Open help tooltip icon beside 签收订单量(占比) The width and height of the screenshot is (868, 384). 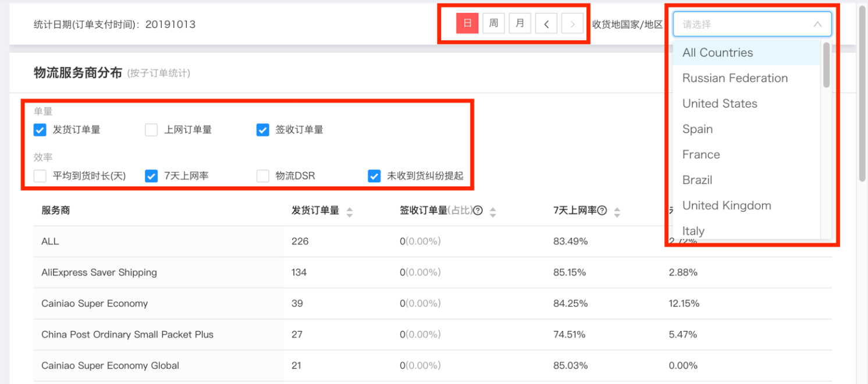point(478,211)
